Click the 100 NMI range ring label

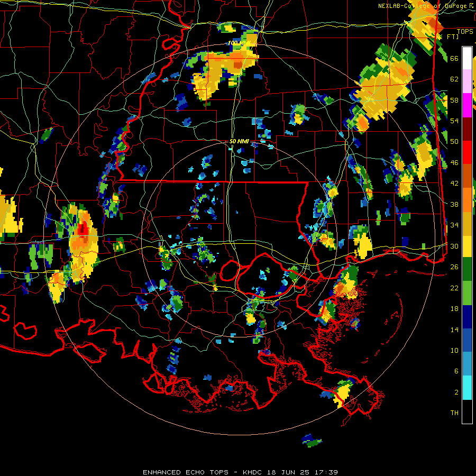pos(239,43)
